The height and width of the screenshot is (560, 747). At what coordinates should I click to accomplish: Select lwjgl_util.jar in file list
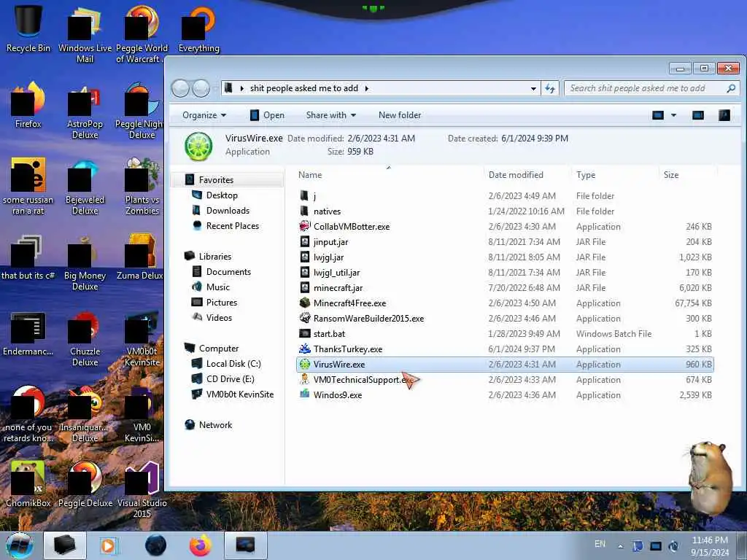point(505,273)
